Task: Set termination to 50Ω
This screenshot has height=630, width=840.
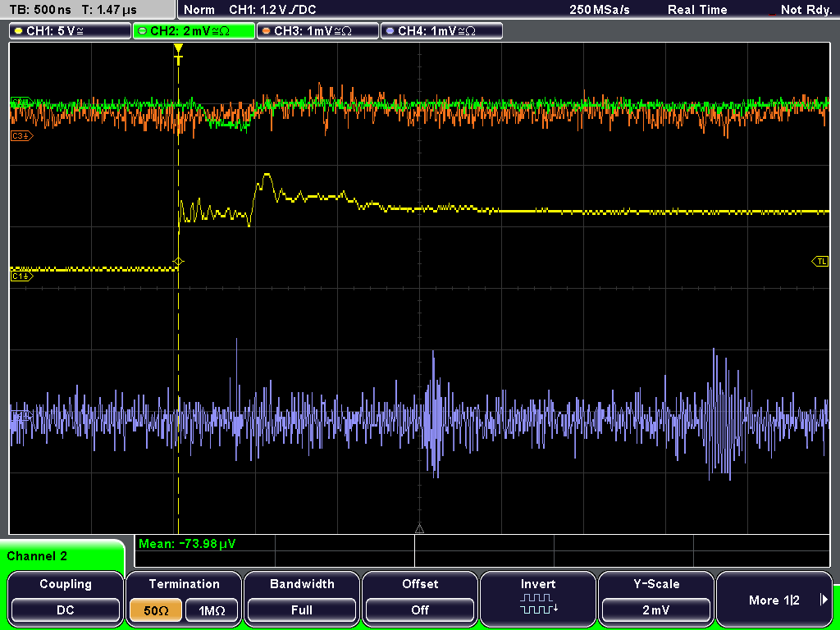Action: click(x=156, y=610)
